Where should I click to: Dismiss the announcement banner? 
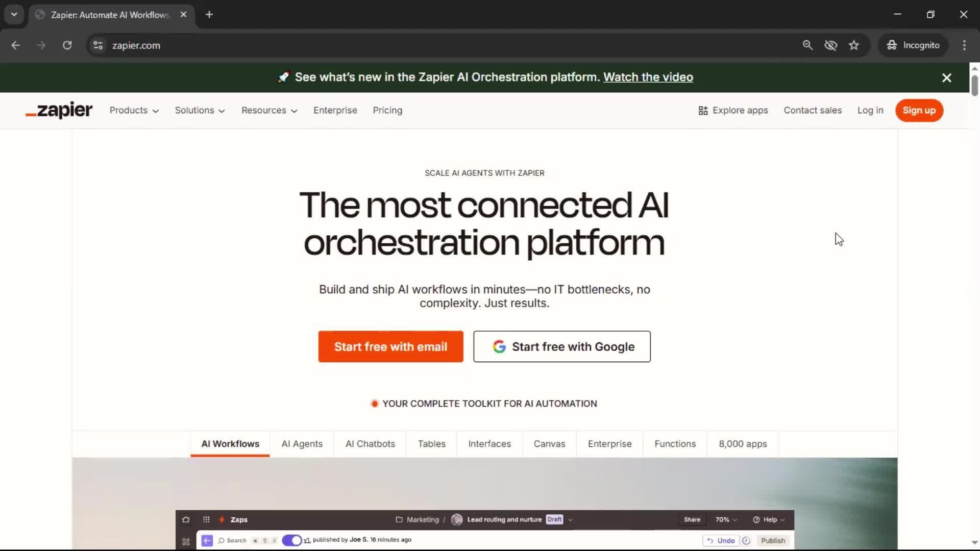pos(947,78)
